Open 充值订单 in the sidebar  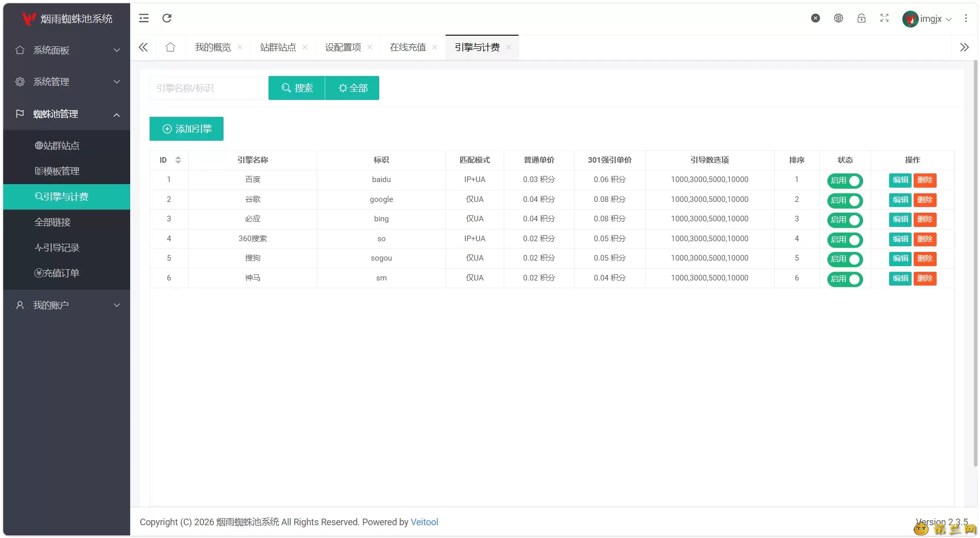pyautogui.click(x=66, y=273)
